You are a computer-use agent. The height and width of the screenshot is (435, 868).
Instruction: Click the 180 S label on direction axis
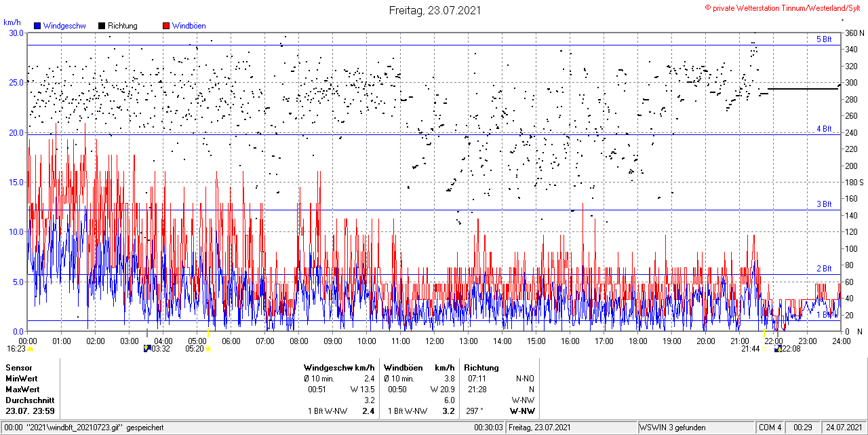[x=854, y=182]
